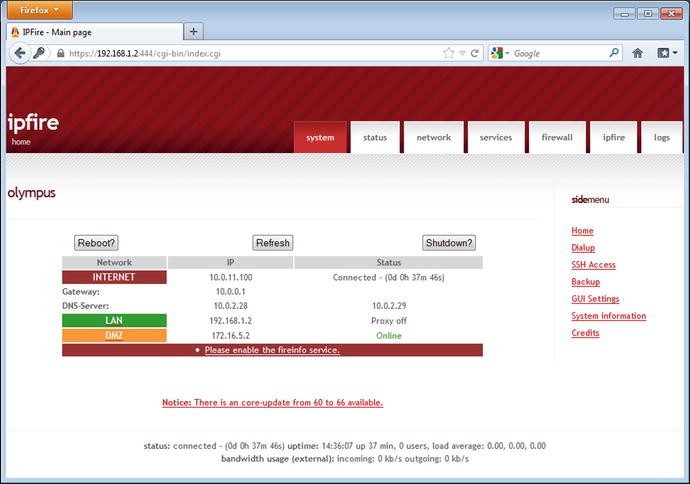
Task: Open Credits in the sidemenu
Action: (585, 333)
